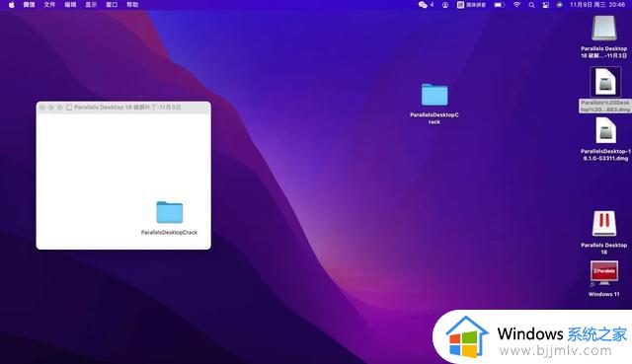The width and height of the screenshot is (632, 364).
Task: Open the 文件 menu
Action: tap(49, 5)
